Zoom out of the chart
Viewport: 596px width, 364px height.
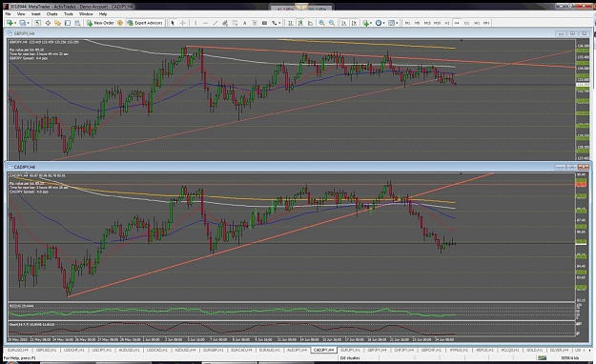click(332, 23)
